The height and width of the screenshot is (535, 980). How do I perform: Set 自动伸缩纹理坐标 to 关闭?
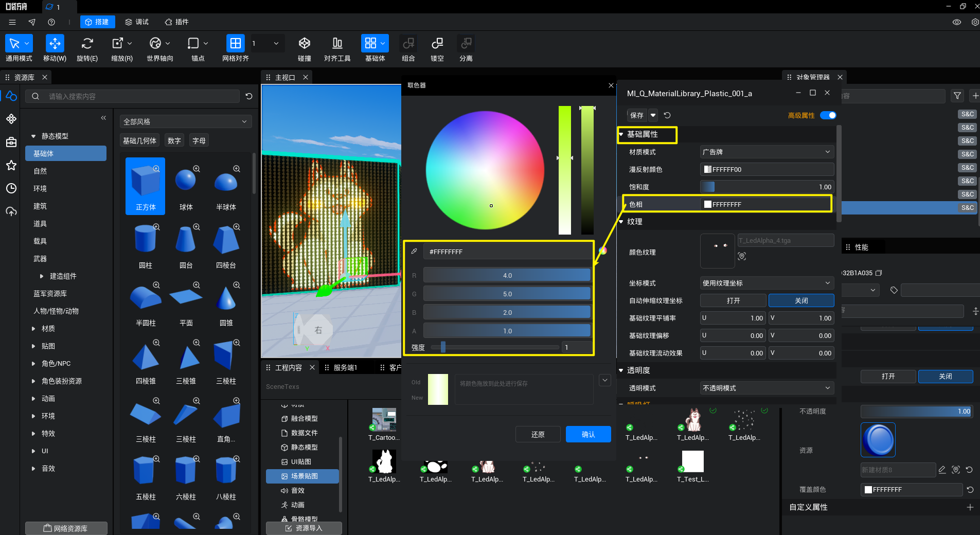pos(801,300)
